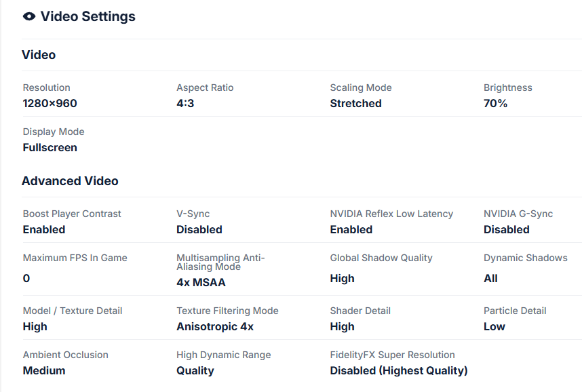Click the eye icon beside Video Settings

(x=29, y=16)
